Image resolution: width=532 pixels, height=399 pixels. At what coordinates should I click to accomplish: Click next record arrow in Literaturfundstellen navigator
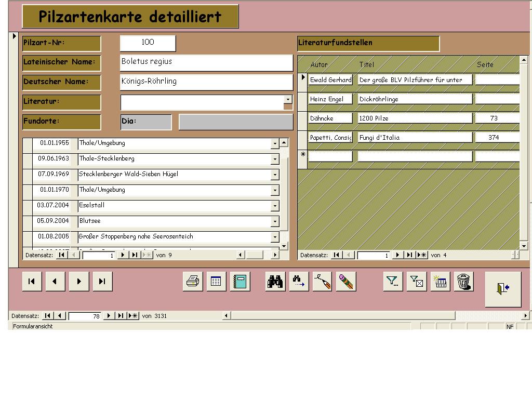point(397,255)
